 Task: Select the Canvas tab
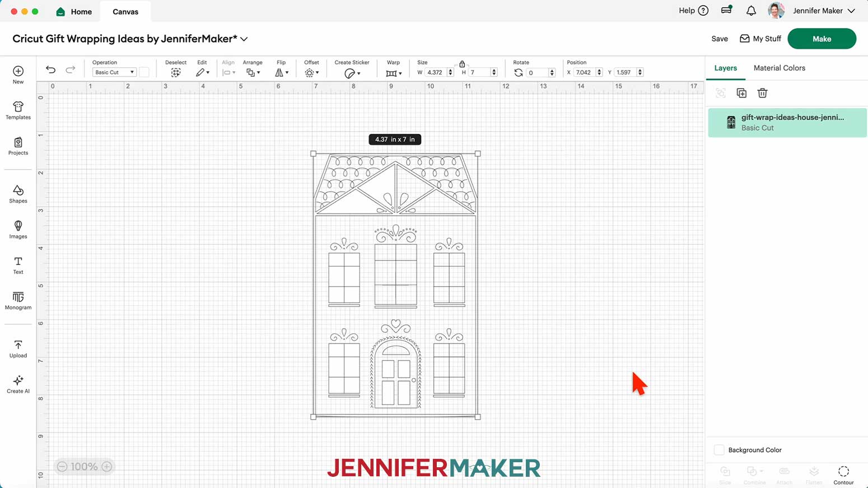click(125, 11)
